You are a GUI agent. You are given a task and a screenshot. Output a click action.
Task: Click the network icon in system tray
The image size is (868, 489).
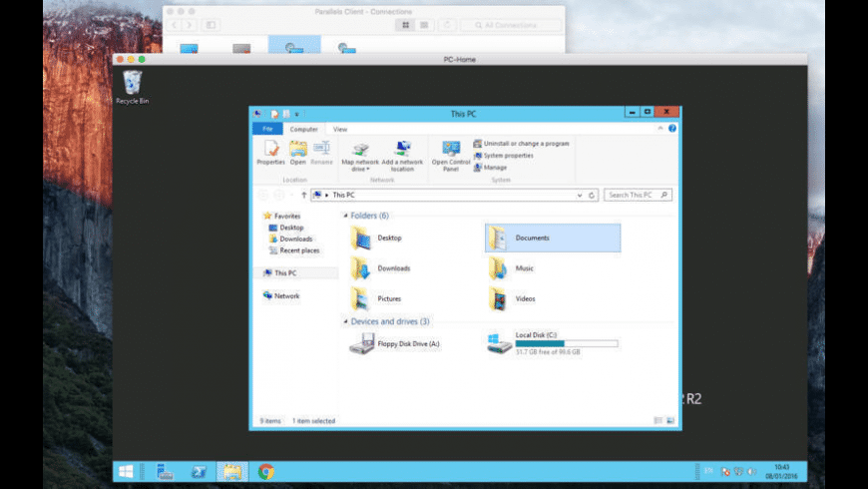[738, 471]
